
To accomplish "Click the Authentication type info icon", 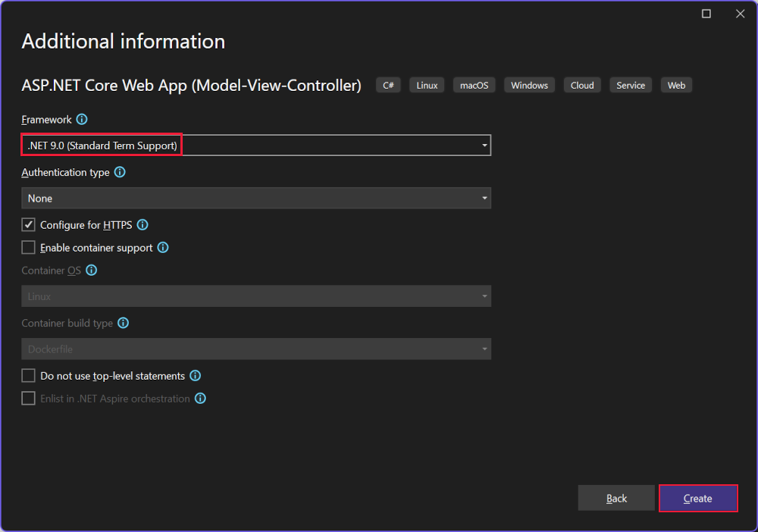I will (119, 172).
